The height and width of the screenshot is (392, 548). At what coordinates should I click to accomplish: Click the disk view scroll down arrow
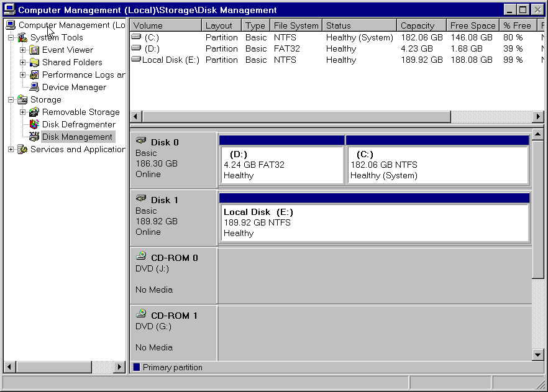coord(538,355)
